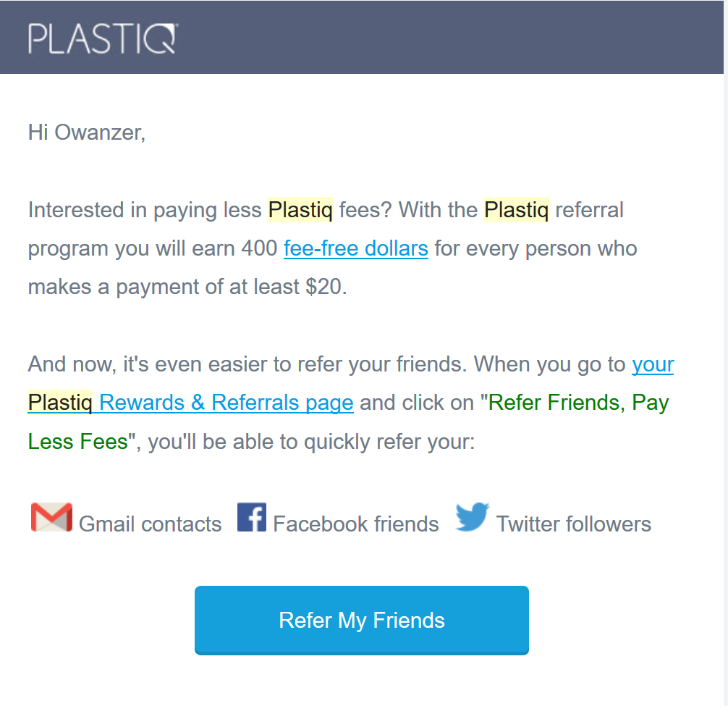Click the underlined word your after go to
Image resolution: width=728 pixels, height=706 pixels.
653,364
